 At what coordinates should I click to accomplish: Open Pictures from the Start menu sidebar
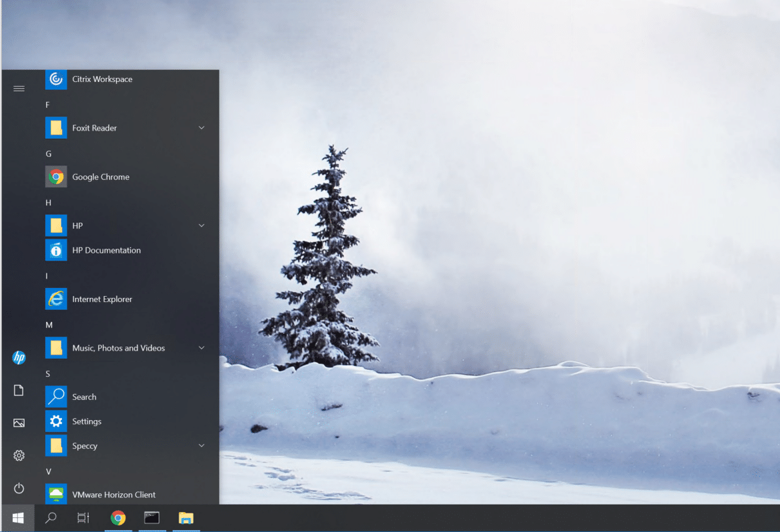point(19,423)
